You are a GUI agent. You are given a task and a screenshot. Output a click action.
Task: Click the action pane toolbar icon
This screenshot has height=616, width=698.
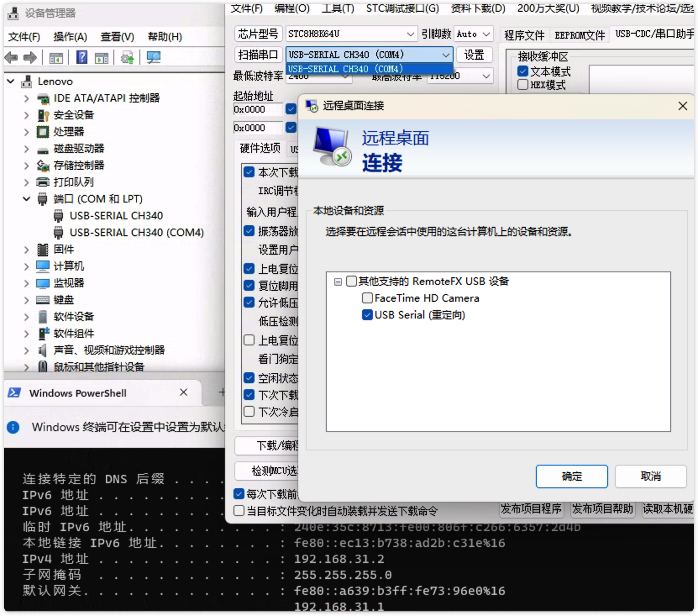(x=102, y=58)
